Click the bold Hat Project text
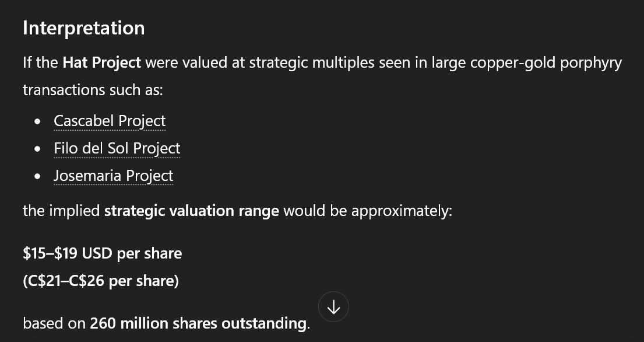The height and width of the screenshot is (342, 644). point(102,62)
